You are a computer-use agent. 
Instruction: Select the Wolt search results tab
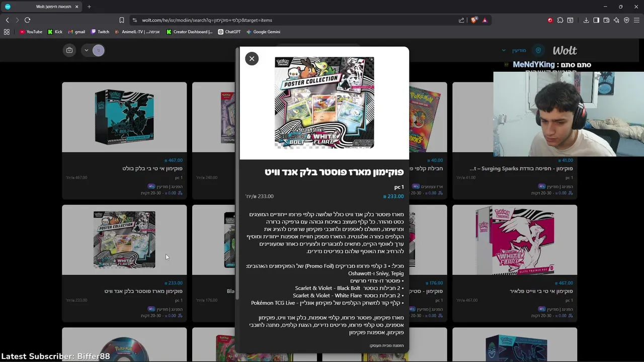[42, 7]
